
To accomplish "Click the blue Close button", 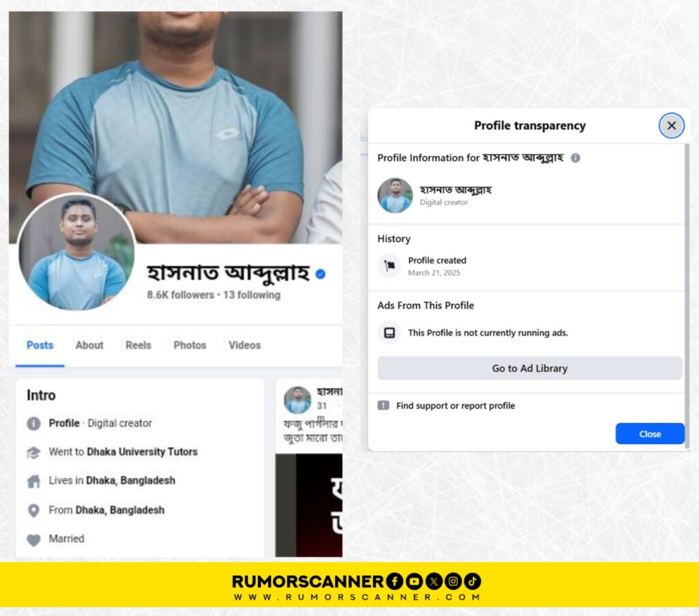I will (650, 434).
